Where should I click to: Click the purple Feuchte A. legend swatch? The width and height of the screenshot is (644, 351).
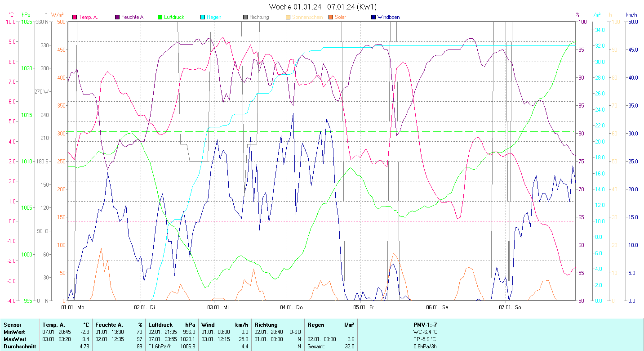[x=118, y=17]
